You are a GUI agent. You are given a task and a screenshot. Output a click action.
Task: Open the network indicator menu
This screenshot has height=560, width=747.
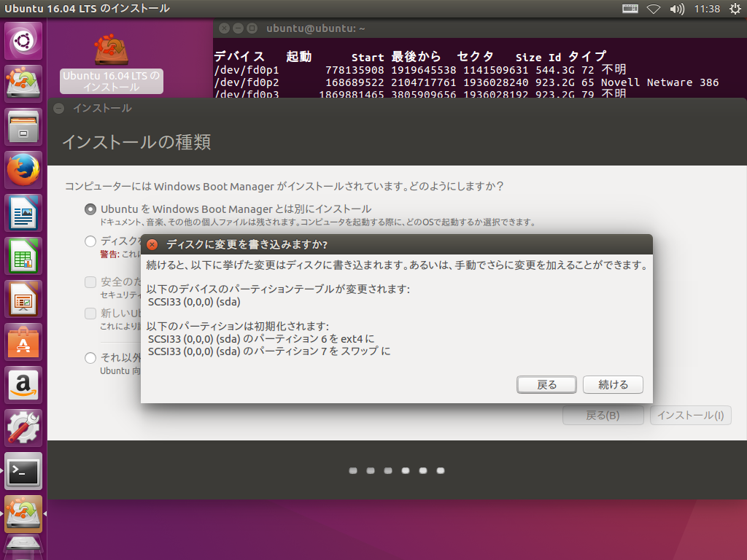point(654,9)
